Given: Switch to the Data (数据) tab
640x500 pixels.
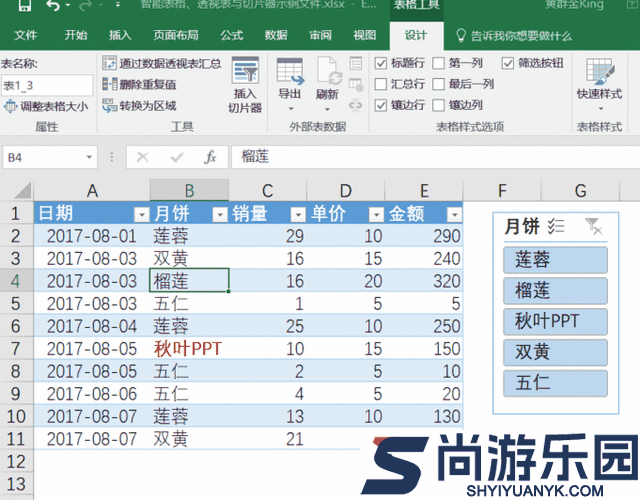Looking at the screenshot, I should click(276, 36).
